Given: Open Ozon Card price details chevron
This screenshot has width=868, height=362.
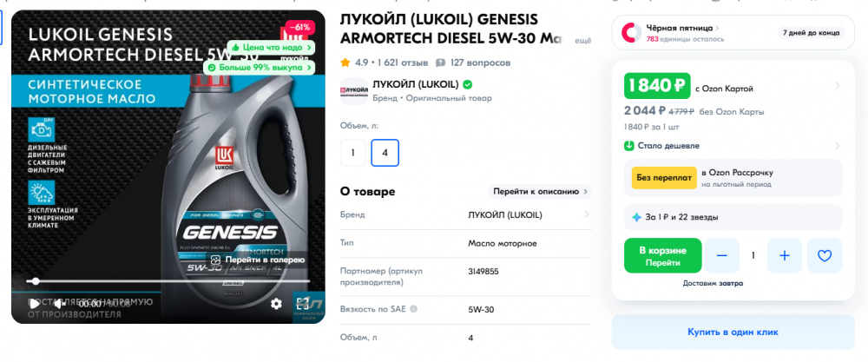Looking at the screenshot, I should tap(837, 86).
